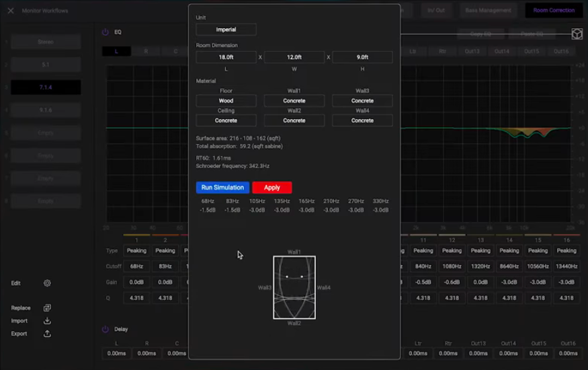Toggle the Delay power button
Image resolution: width=588 pixels, height=370 pixels.
[106, 330]
